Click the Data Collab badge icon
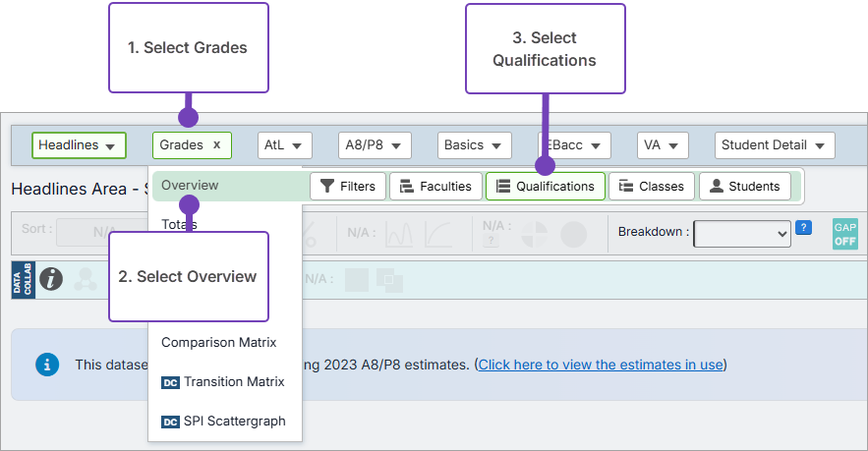 pyautogui.click(x=23, y=279)
